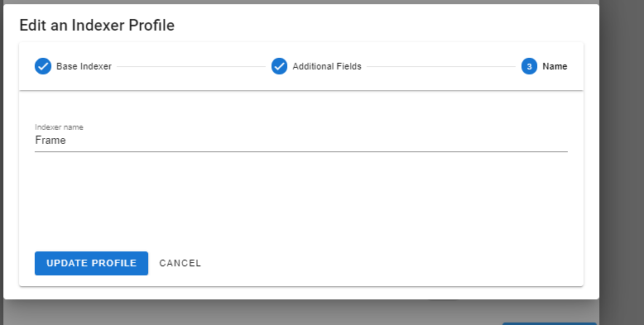Click connector line between Additional Fields and Name
The width and height of the screenshot is (644, 325).
441,66
